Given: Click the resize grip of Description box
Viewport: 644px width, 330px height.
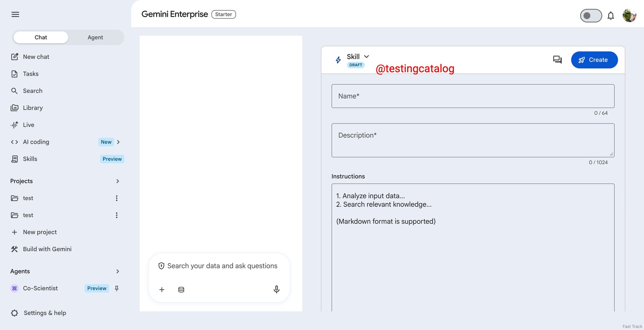Looking at the screenshot, I should click(611, 154).
